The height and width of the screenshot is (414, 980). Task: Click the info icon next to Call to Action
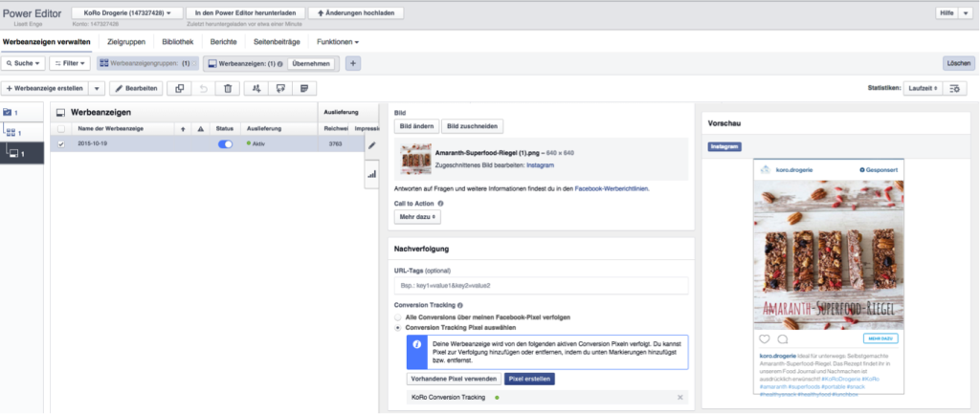[440, 204]
